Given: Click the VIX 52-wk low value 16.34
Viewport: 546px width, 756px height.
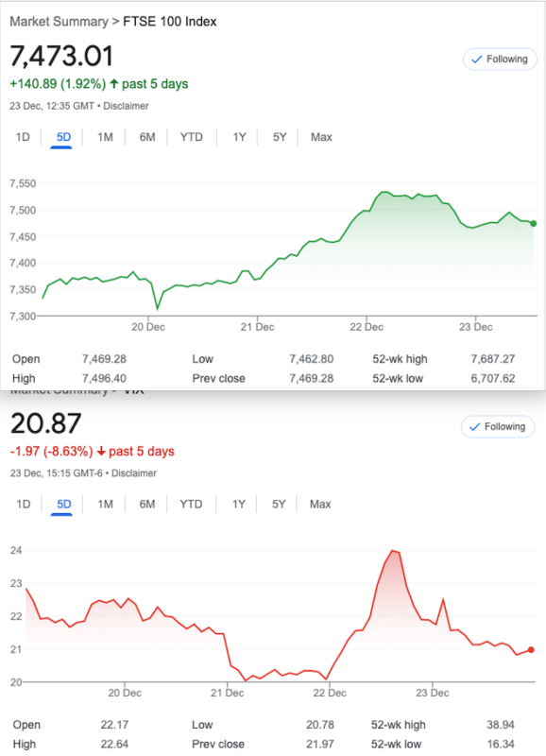Looking at the screenshot, I should coord(501,744).
